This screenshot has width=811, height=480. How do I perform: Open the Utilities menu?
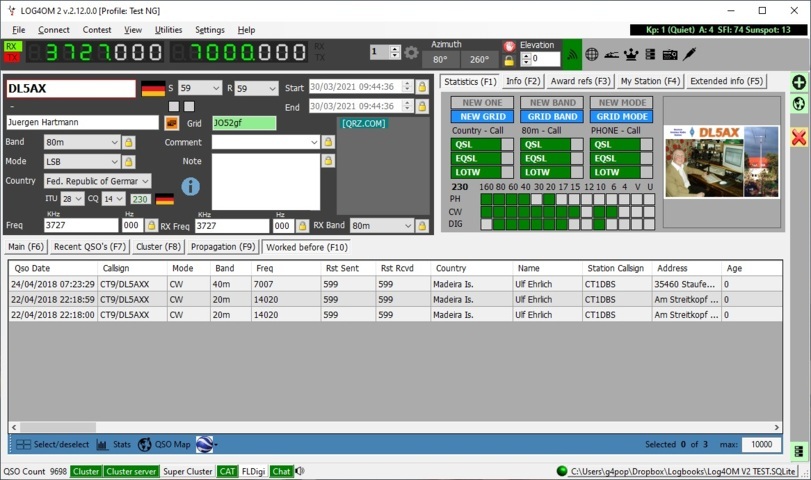[x=168, y=30]
